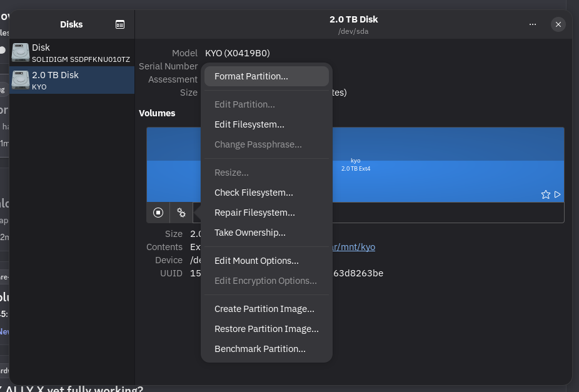Select Restore Partition Image entry
The width and height of the screenshot is (579, 392).
tap(266, 329)
